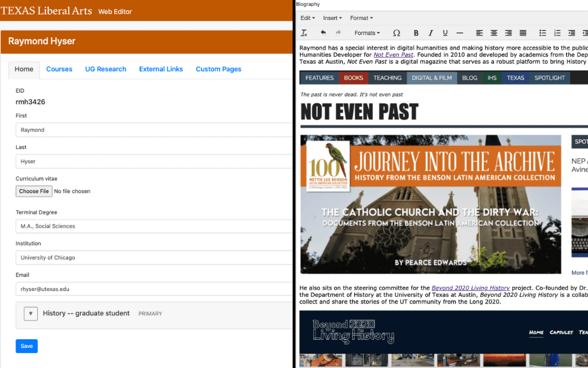Align text right
The image size is (588, 368).
(x=508, y=33)
